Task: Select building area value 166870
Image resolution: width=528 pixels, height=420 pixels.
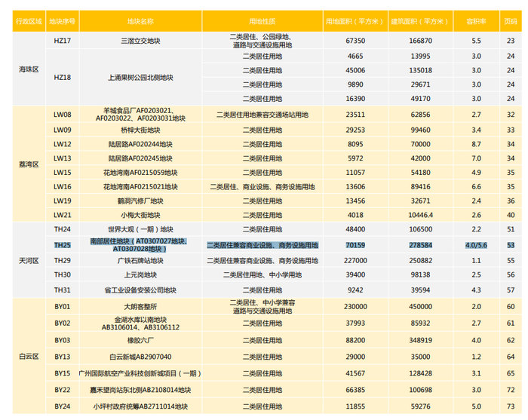Action: [420, 41]
